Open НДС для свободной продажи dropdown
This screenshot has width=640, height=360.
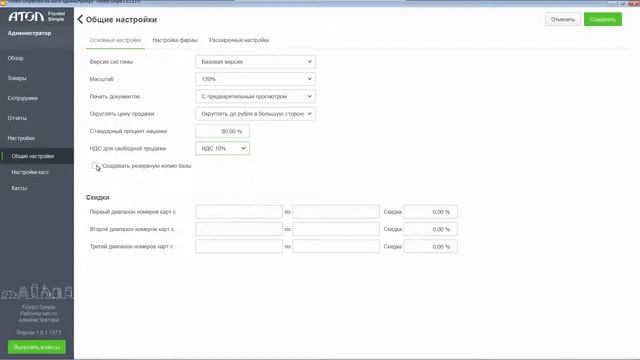click(x=222, y=149)
